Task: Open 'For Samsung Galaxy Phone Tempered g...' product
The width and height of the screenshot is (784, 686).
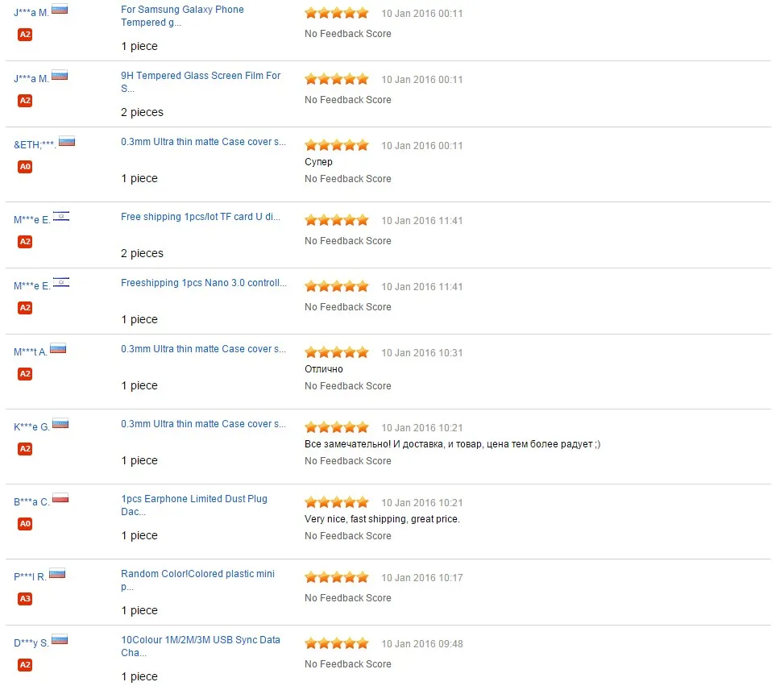Action: [182, 16]
